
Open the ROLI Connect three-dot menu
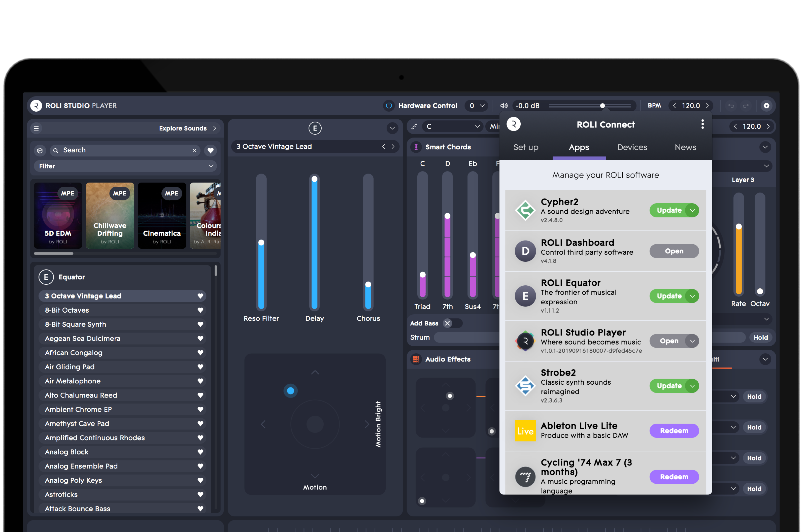click(x=702, y=124)
